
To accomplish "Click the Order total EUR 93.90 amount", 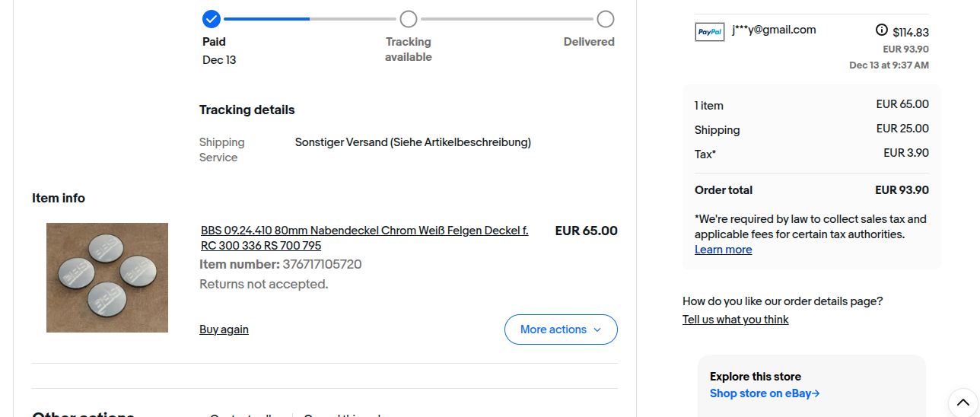I will coord(902,190).
